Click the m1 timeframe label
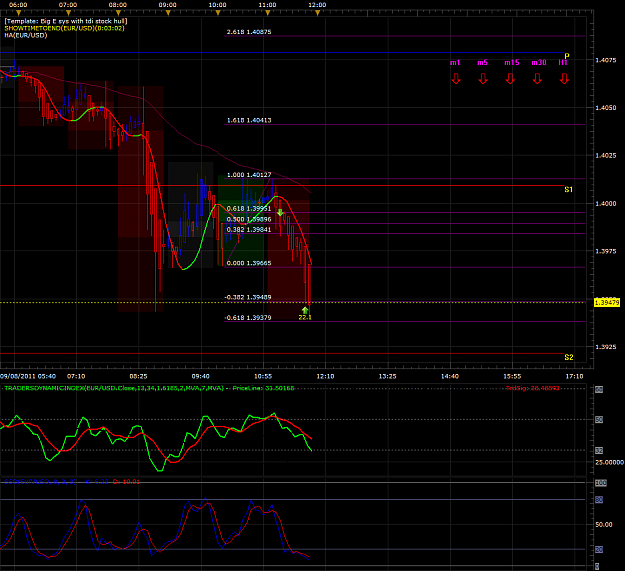This screenshot has height=571, width=625. (x=455, y=63)
